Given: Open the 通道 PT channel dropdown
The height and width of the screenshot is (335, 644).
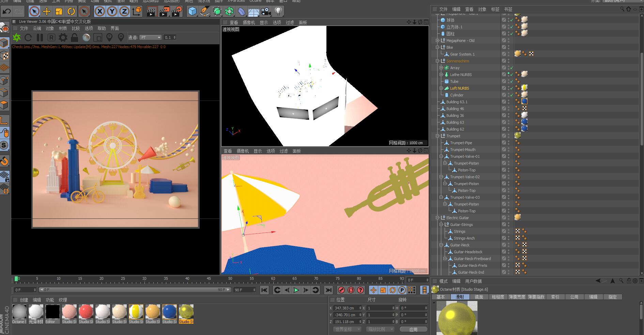Looking at the screenshot, I should [150, 37].
